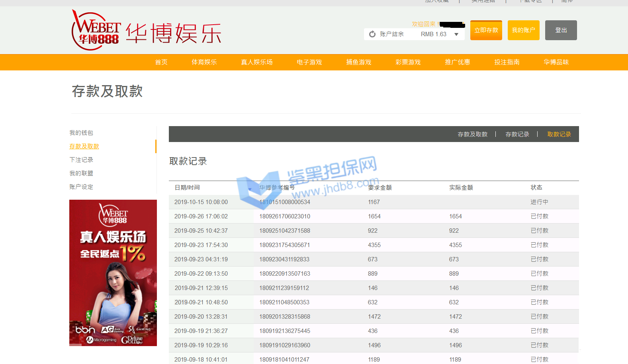628x364 pixels.
Task: Select 捕鱼游戏 from the orange menu
Action: pos(358,62)
